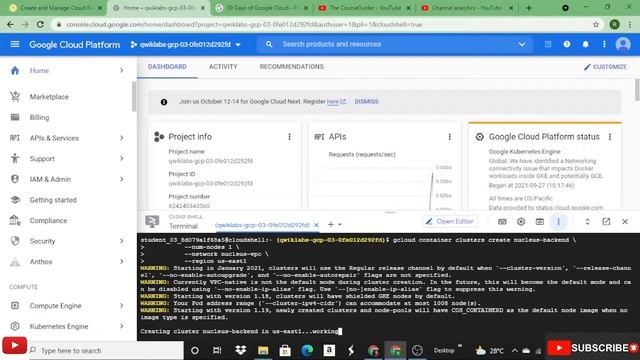Open Cloud Shell terminal settings gear
Viewport: 640px width, 360px height.
point(521,222)
